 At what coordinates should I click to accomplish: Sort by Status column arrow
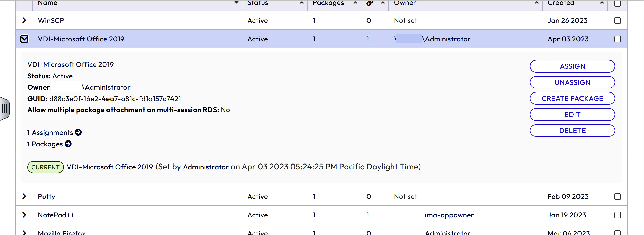pos(302,3)
